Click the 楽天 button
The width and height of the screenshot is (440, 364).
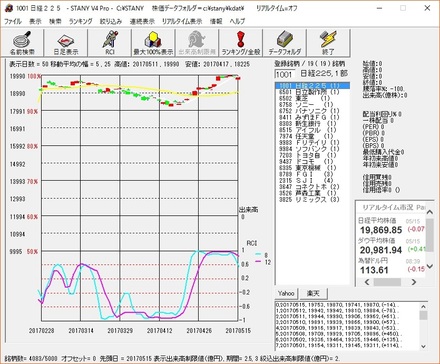click(x=313, y=294)
